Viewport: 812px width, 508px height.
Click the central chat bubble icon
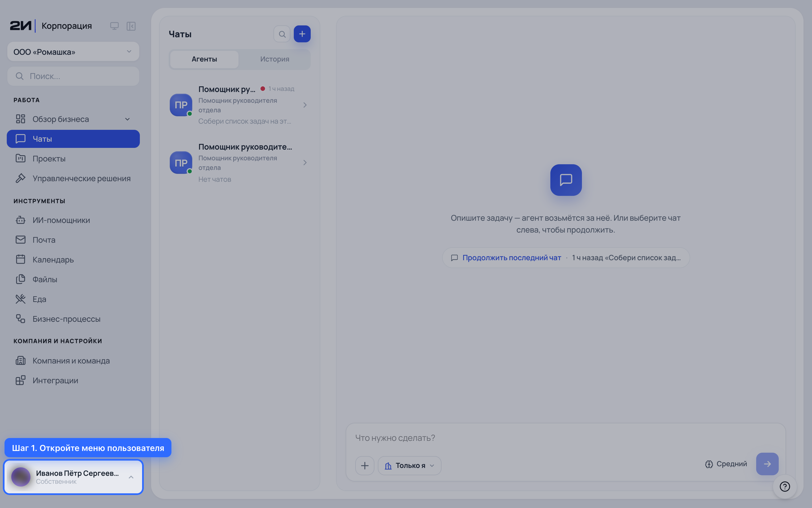tap(566, 180)
